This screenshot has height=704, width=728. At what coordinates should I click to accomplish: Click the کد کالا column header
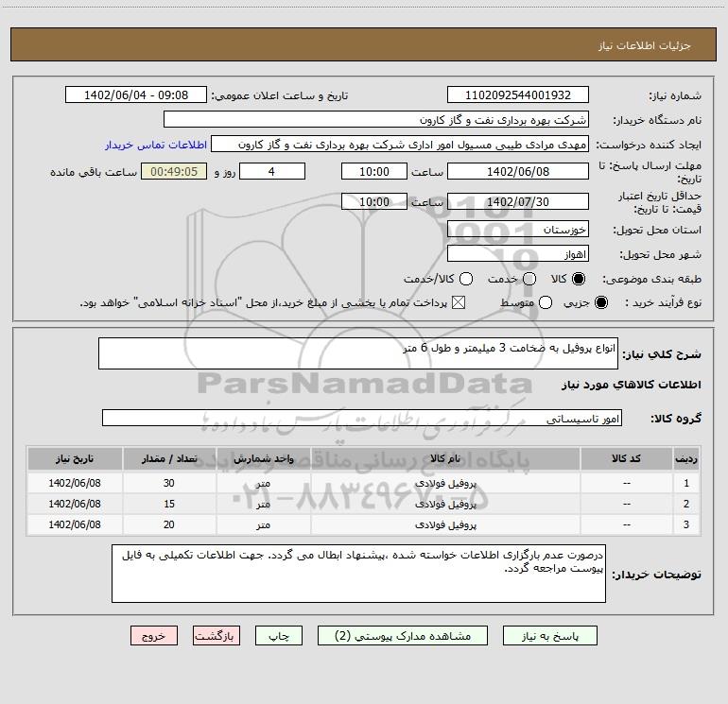coord(626,458)
